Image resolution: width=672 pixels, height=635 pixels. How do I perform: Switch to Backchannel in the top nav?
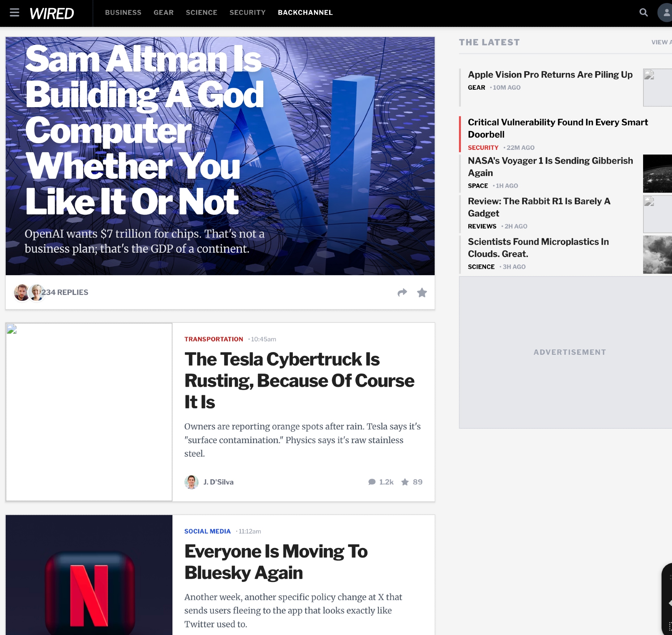tap(305, 12)
